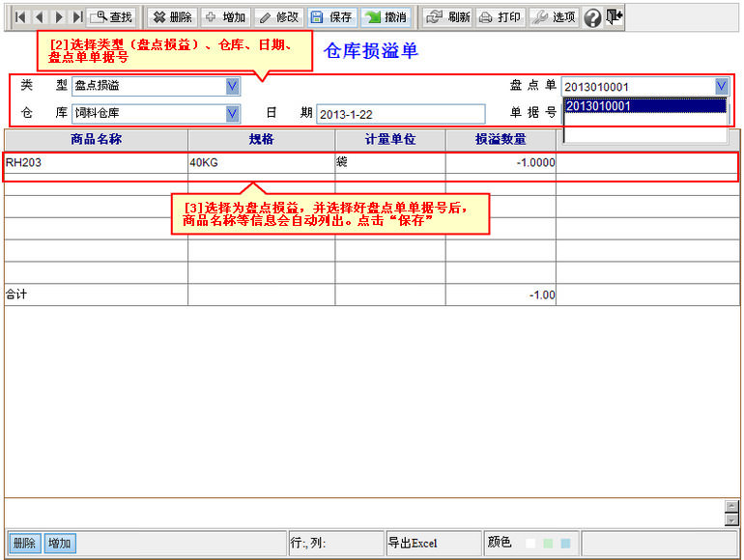Pick the light blue color swatch
This screenshot has width=744, height=560.
coord(565,544)
